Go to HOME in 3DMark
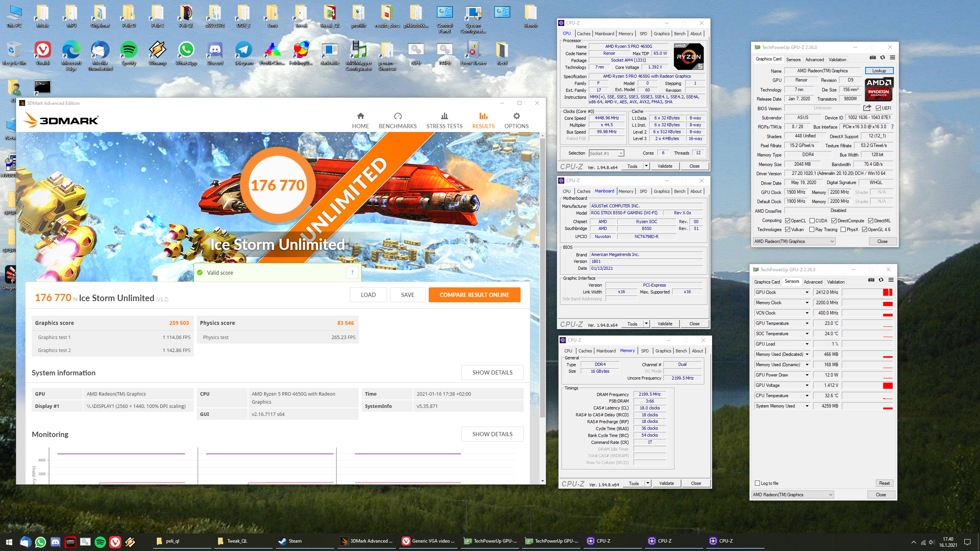Image resolution: width=980 pixels, height=551 pixels. 360,121
